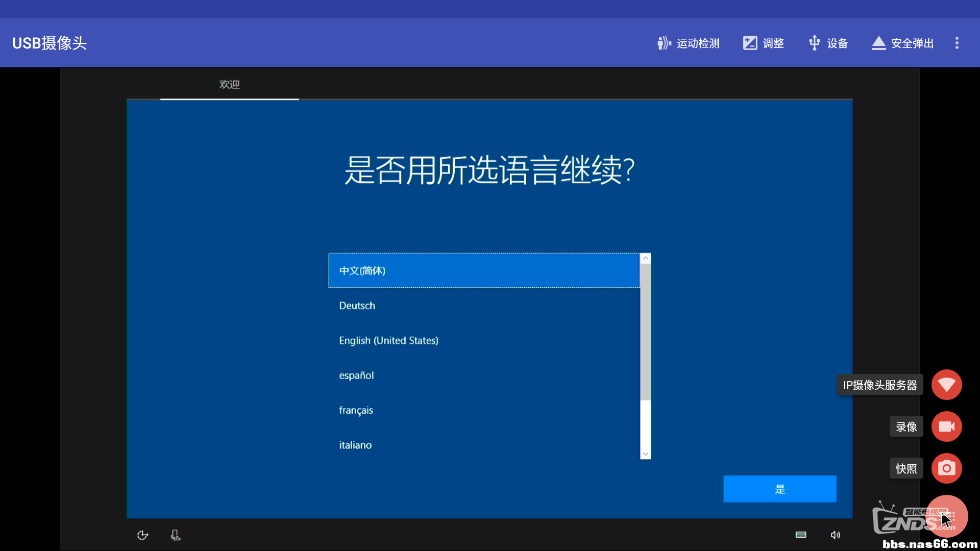Viewport: 980px width, 551px height.
Task: Select 中文(简体) language option
Action: click(x=483, y=270)
